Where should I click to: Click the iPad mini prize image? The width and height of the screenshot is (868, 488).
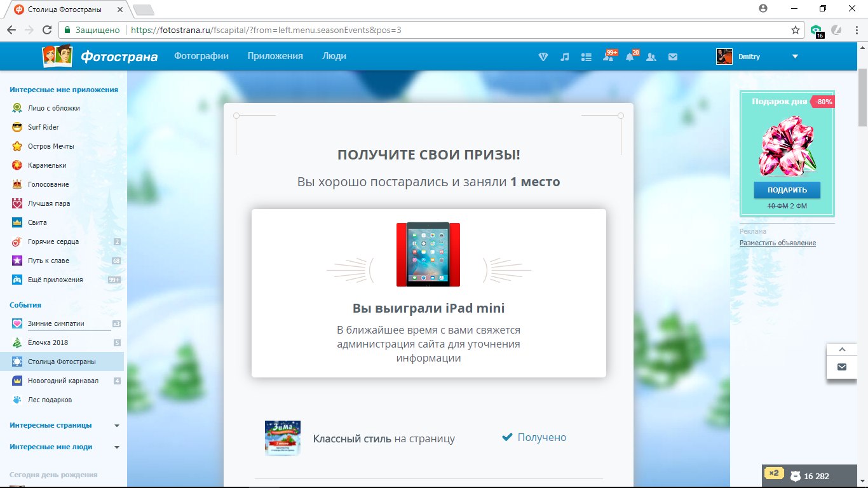coord(428,254)
